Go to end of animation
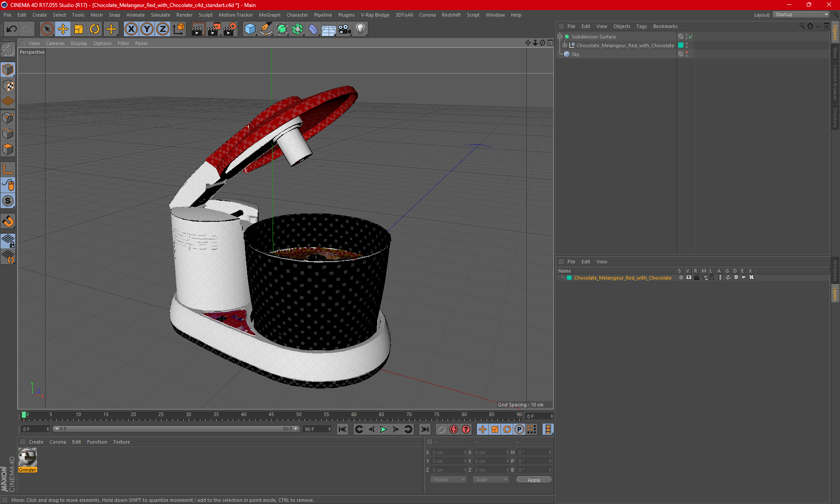 point(424,429)
